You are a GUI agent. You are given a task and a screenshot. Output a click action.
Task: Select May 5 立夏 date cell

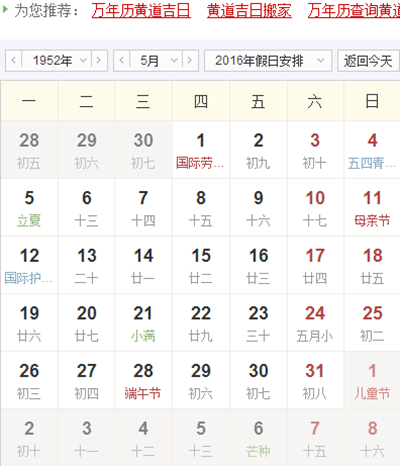pyautogui.click(x=29, y=207)
